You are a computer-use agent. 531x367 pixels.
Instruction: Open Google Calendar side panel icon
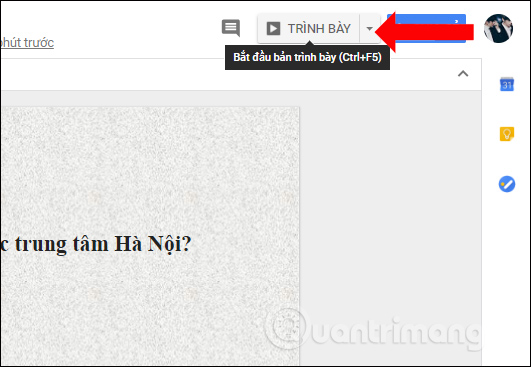point(507,84)
